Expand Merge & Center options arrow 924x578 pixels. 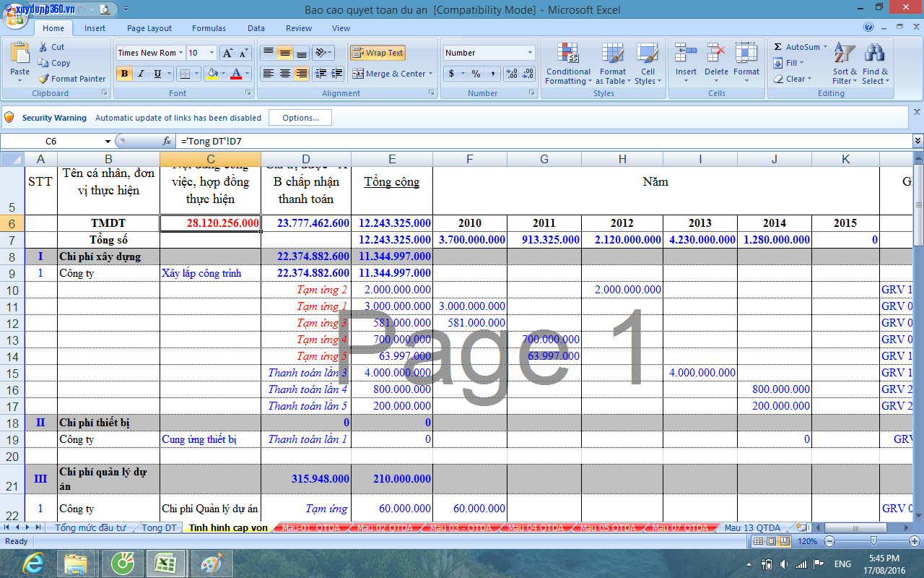tap(430, 74)
